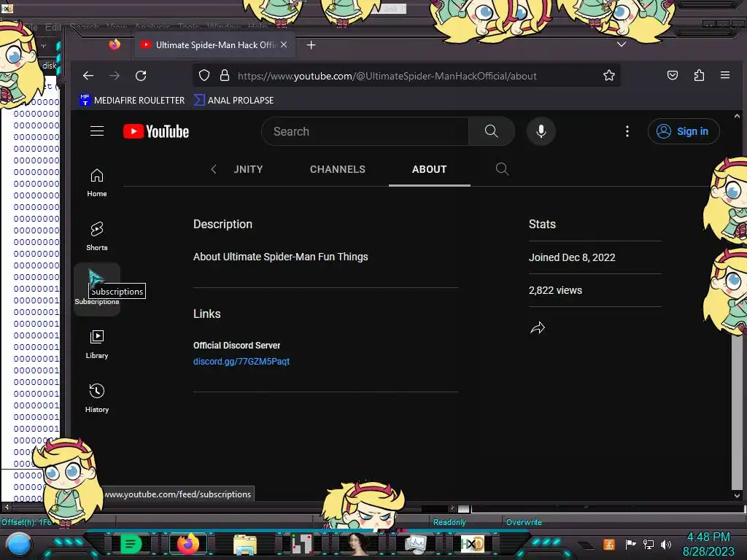Open the discord.gg/77GZM5Paqt link
This screenshot has width=747, height=560.
[x=241, y=362]
